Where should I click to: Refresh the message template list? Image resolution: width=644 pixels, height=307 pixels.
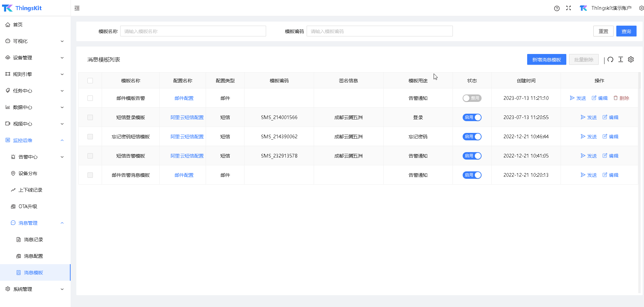pos(610,59)
